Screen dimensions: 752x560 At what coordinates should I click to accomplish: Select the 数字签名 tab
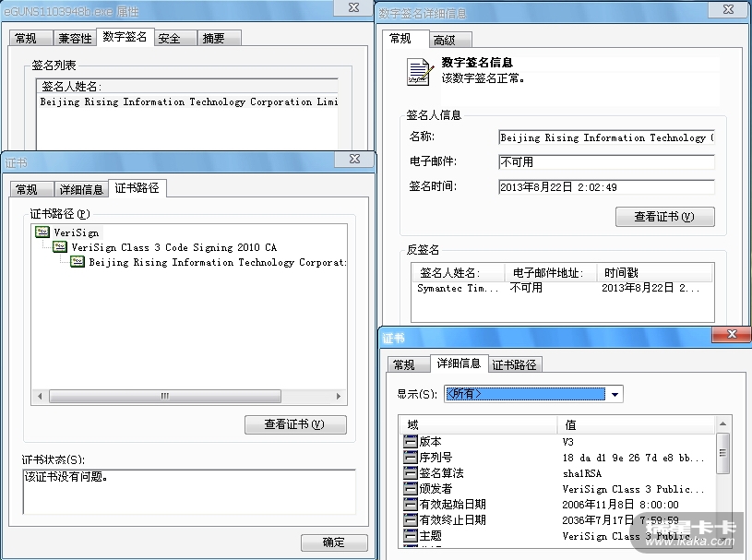[125, 37]
